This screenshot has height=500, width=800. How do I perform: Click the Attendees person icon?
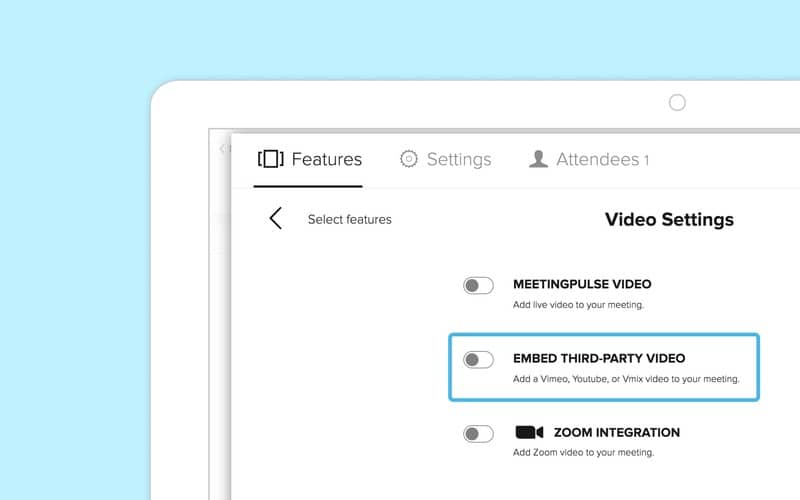point(539,159)
